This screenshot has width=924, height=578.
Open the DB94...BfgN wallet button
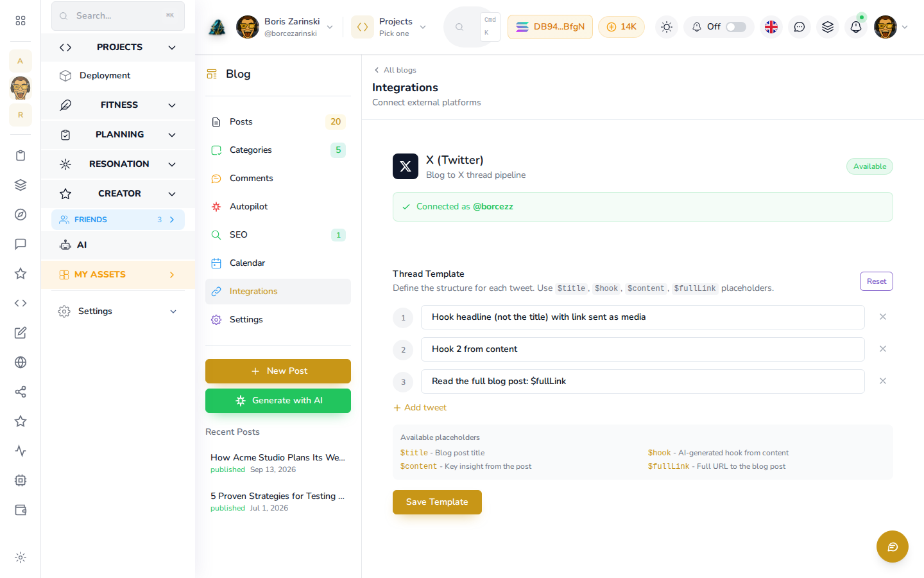[550, 27]
